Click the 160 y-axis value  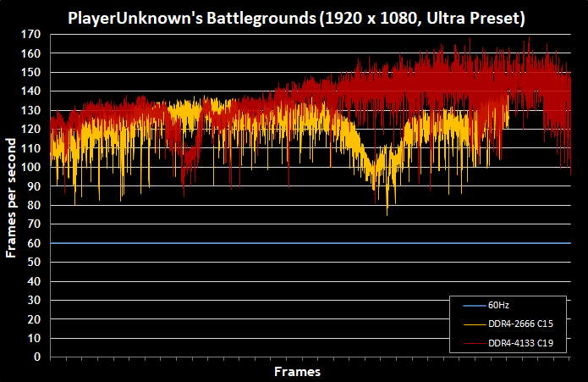tap(30, 53)
